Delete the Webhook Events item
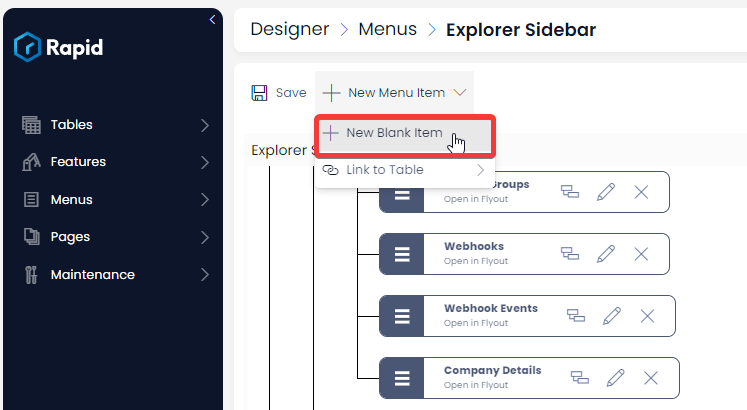Image resolution: width=747 pixels, height=410 pixels. point(647,316)
